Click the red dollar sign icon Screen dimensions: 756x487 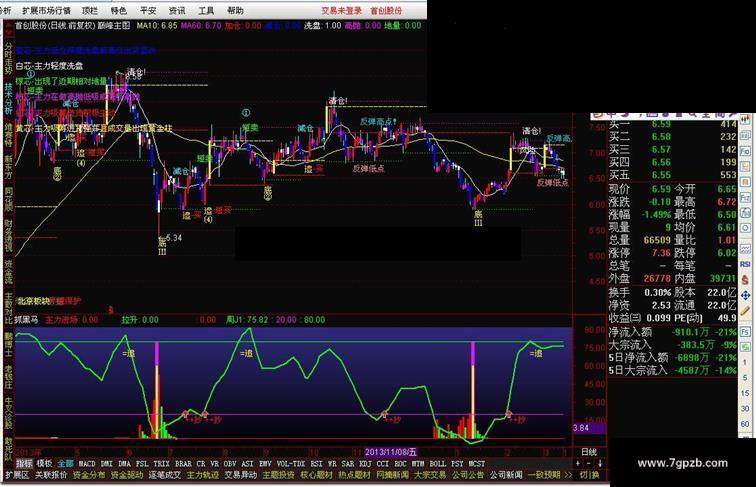(745, 280)
